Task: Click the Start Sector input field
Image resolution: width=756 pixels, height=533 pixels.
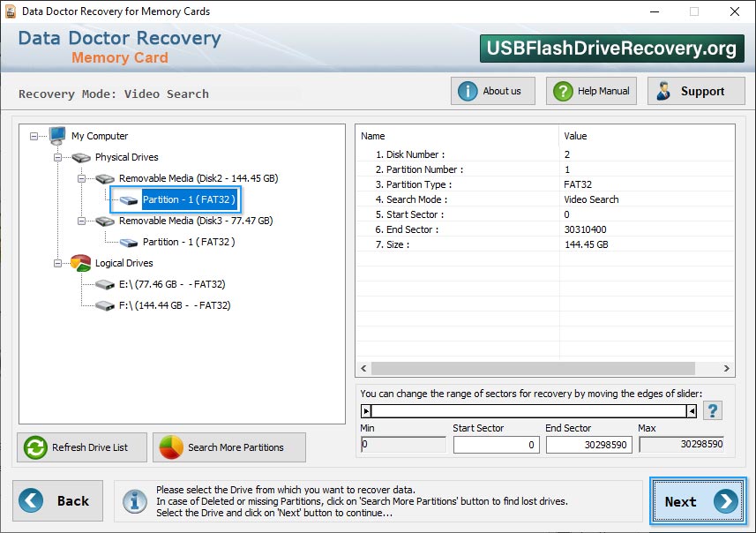Action: tap(496, 445)
